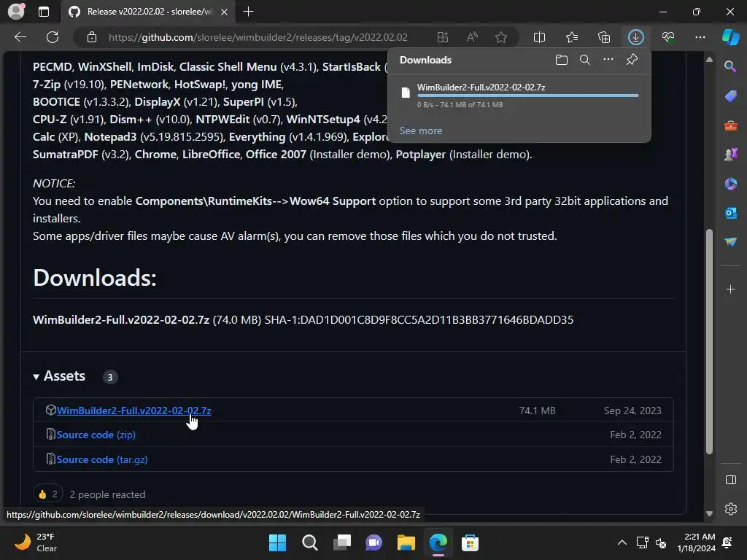
Task: Collapse the Assets section
Action: tap(59, 376)
